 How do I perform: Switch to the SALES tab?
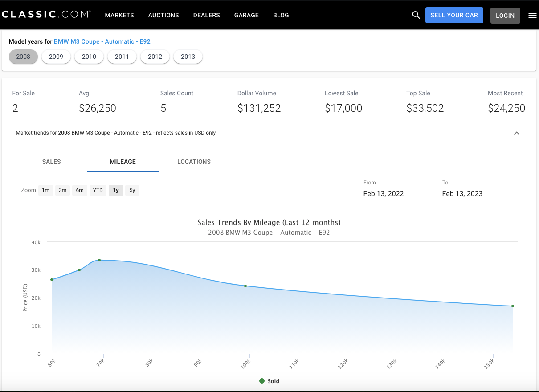(51, 162)
